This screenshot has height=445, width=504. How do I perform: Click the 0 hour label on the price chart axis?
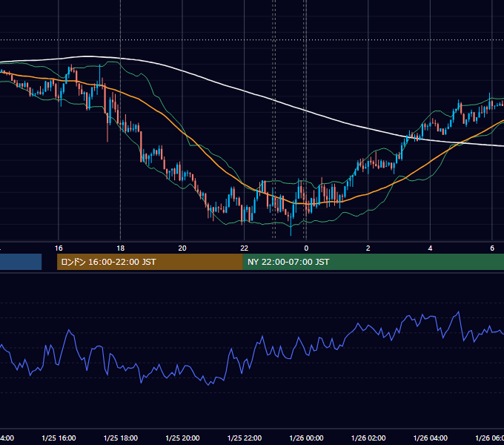point(306,248)
